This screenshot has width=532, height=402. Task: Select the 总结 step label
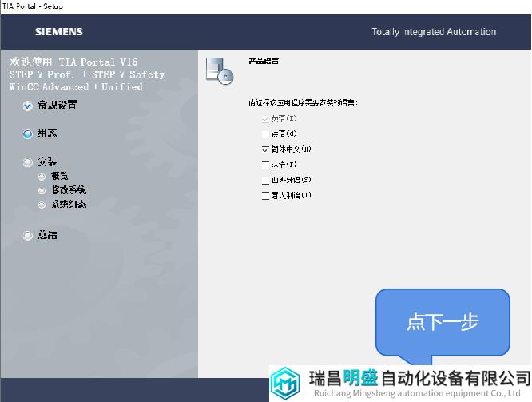[x=47, y=235]
